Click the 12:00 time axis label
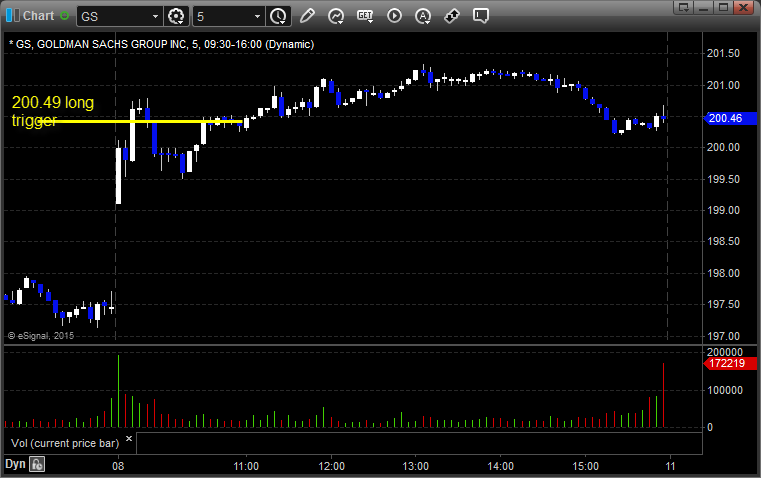The image size is (761, 478). pyautogui.click(x=331, y=466)
